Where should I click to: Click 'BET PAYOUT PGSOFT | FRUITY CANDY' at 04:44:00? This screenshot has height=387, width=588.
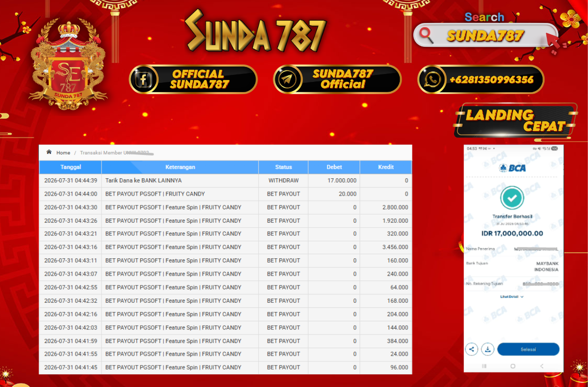(x=155, y=194)
